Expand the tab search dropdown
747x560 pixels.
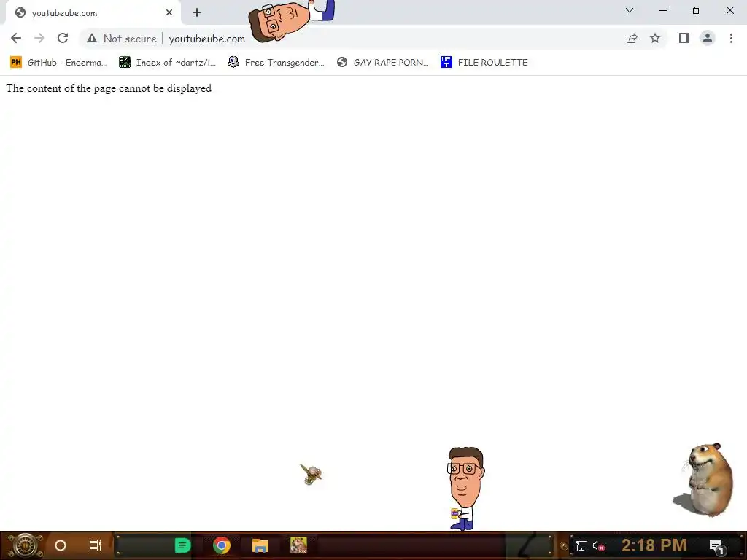click(630, 10)
